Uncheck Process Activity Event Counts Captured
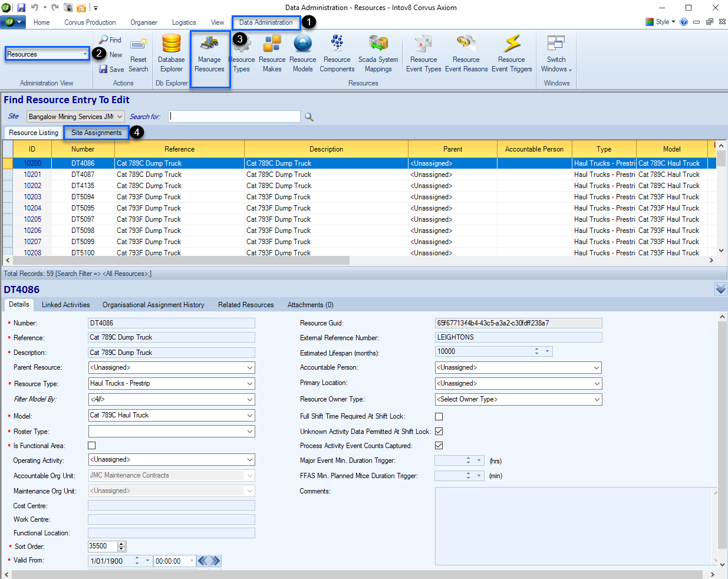Image resolution: width=728 pixels, height=579 pixels. tap(439, 446)
